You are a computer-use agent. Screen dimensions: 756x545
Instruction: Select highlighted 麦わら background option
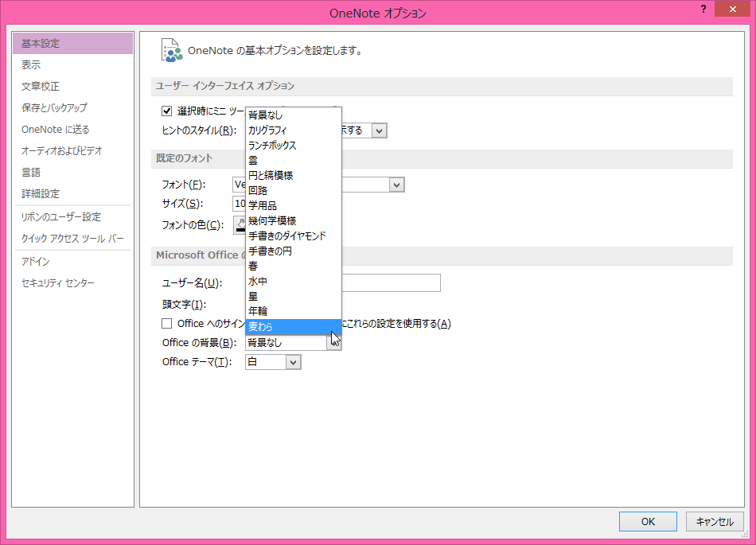pyautogui.click(x=294, y=327)
